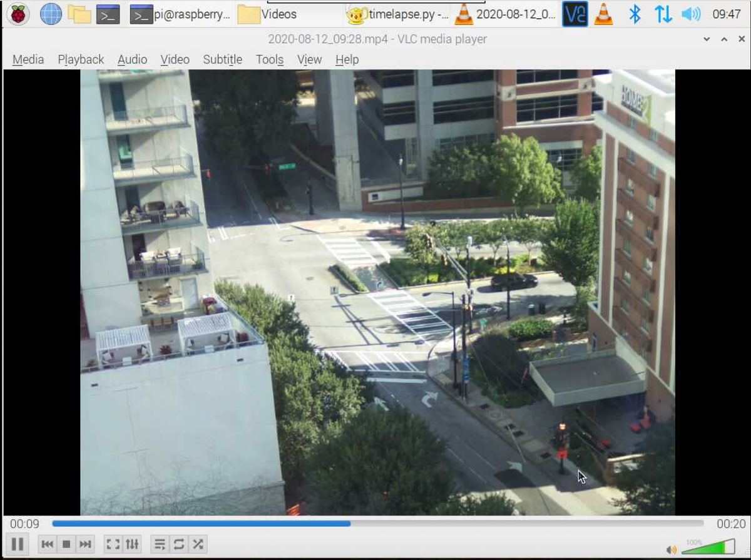751x560 pixels.
Task: Open the RealVNC viewer from the taskbar
Action: click(x=575, y=13)
